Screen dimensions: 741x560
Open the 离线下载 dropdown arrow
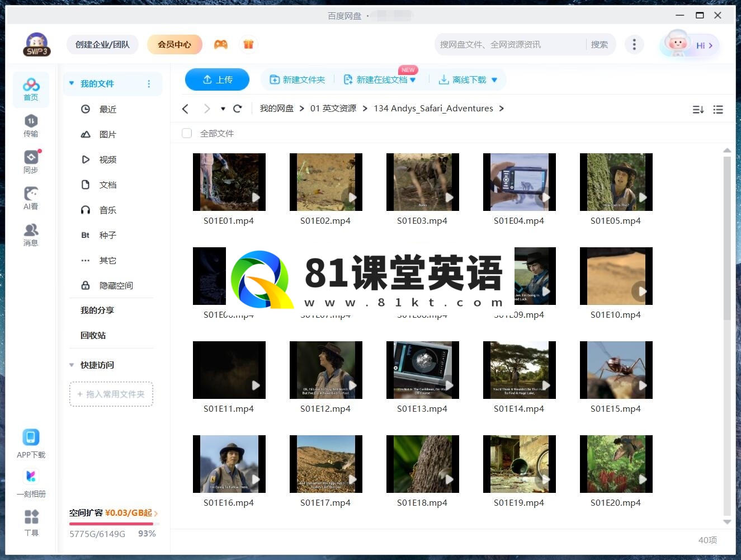[494, 80]
